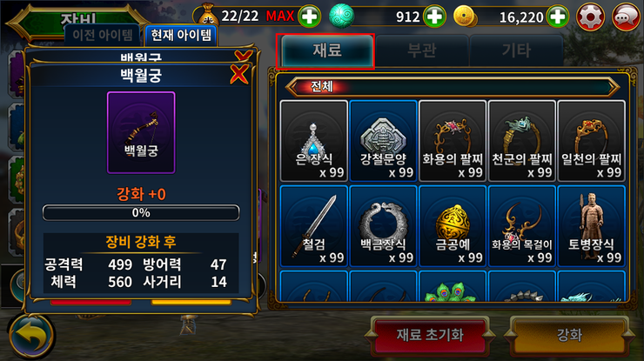Switch to the 부관 tab
644x361 pixels.
pos(422,50)
